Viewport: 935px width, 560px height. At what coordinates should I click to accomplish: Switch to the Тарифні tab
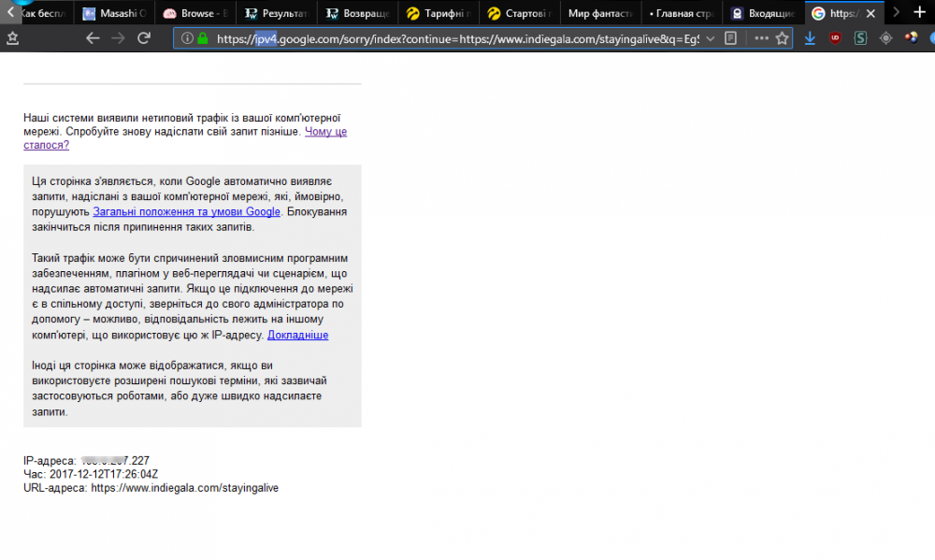pyautogui.click(x=439, y=13)
